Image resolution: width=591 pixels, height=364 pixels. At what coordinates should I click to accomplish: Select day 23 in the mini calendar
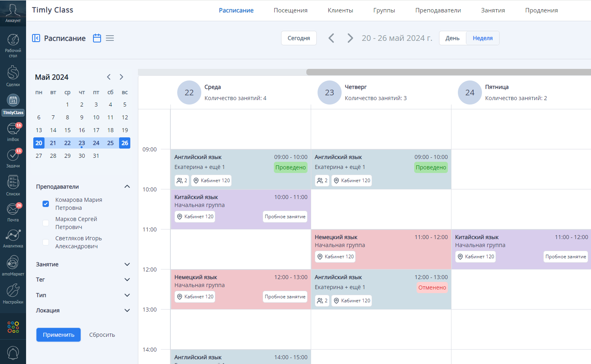(x=82, y=143)
